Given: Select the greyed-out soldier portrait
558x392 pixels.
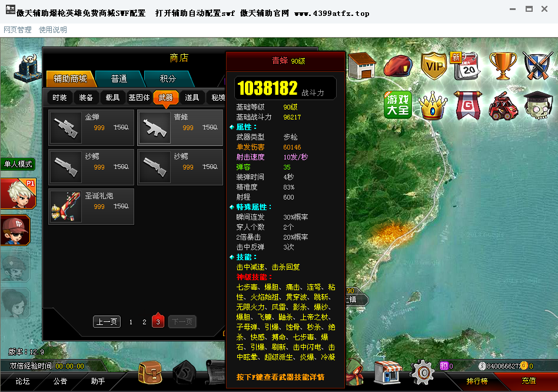Looking at the screenshot, I should (15, 267).
